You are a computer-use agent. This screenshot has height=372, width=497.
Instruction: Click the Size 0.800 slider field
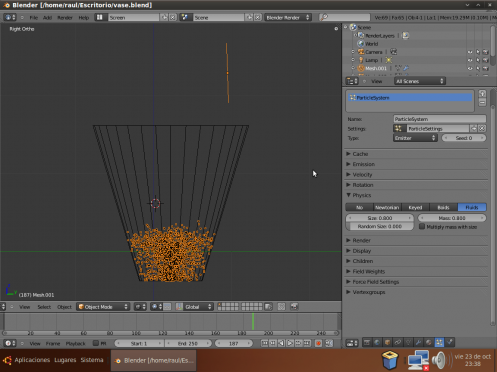[x=380, y=218]
